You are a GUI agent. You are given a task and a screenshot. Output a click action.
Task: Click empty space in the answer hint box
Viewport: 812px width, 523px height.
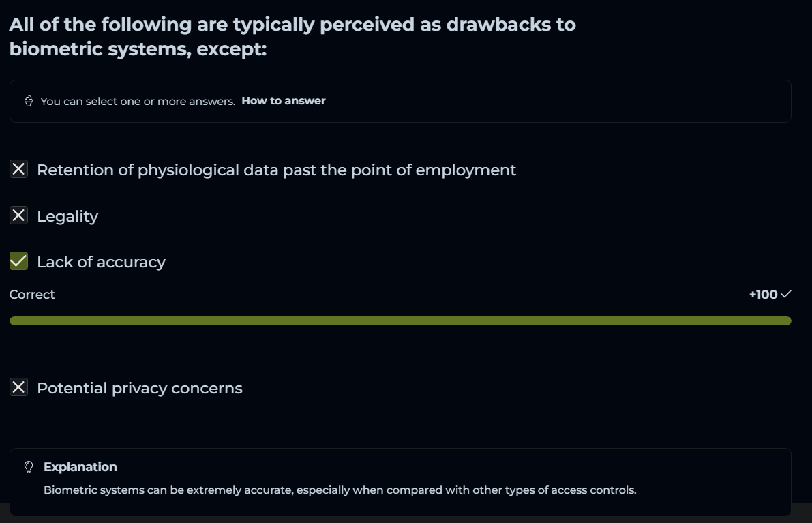point(545,101)
